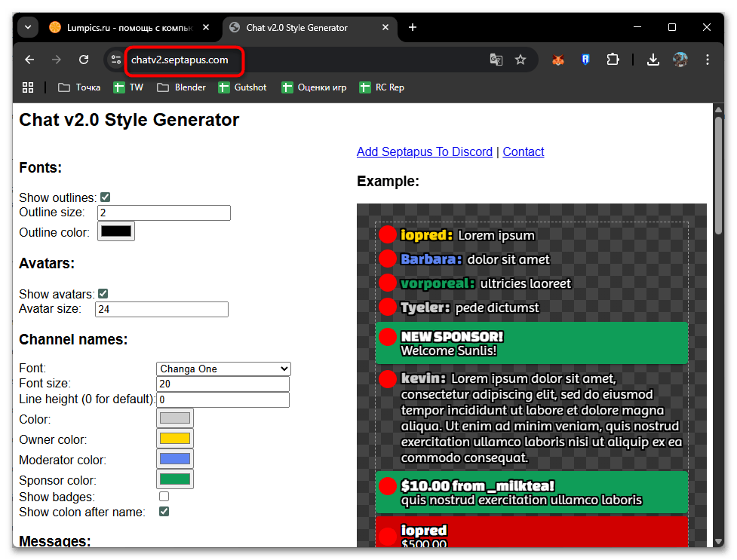Image resolution: width=737 pixels, height=560 pixels.
Task: Click the Add Septapus To Discord link
Action: pos(424,151)
